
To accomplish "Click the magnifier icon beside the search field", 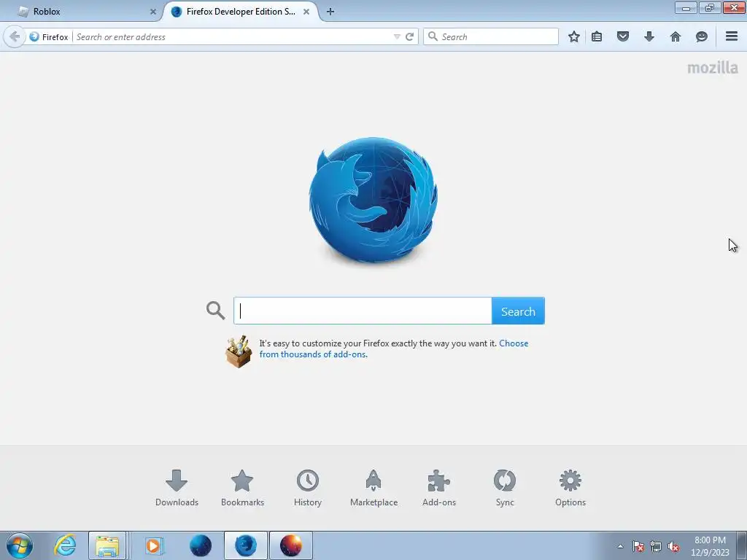I will 215,311.
